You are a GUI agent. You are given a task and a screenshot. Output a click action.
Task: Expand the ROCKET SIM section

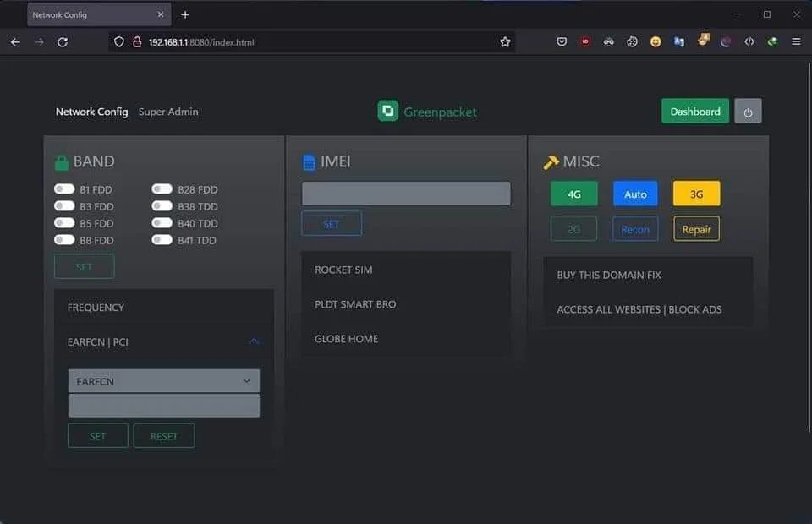pyautogui.click(x=406, y=270)
